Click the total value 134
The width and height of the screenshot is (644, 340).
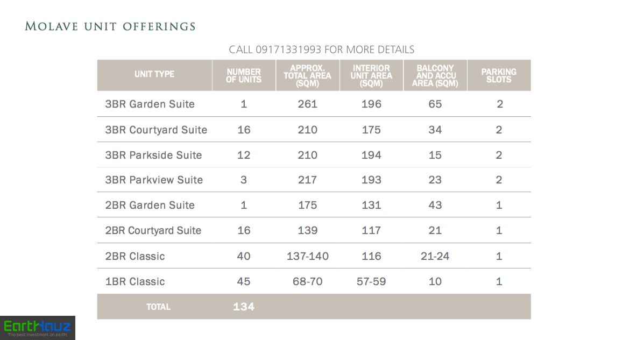pos(244,307)
